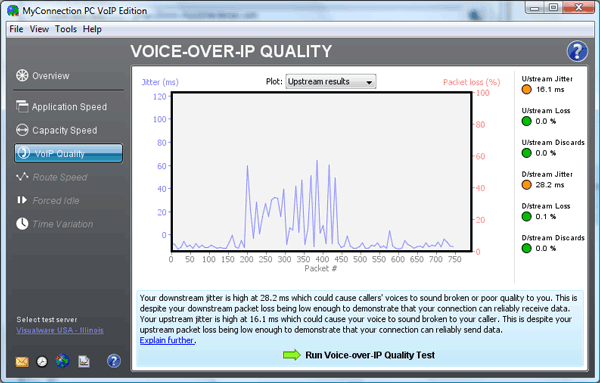The height and width of the screenshot is (383, 600).
Task: Open the File menu
Action: click(x=16, y=29)
